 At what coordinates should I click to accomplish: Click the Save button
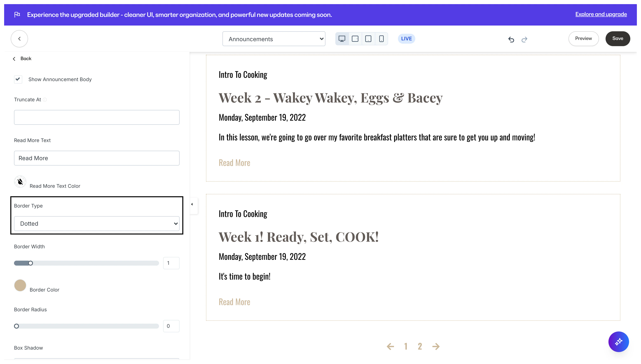(x=618, y=38)
